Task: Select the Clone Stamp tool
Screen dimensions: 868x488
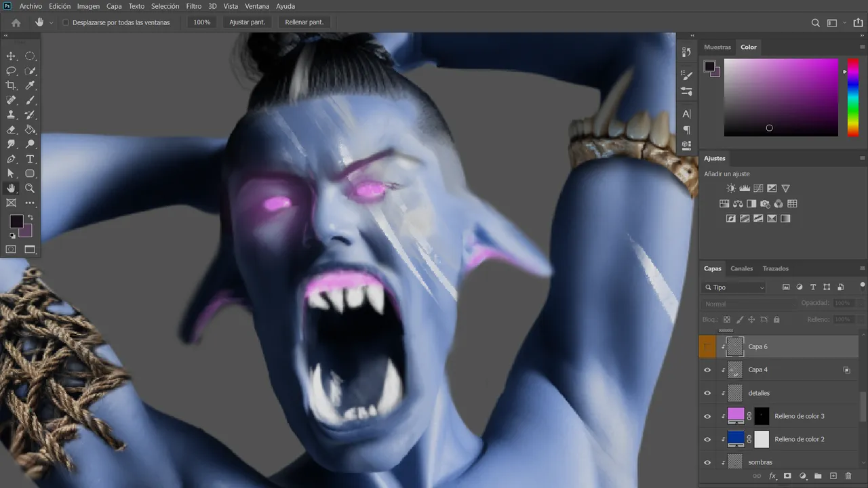Action: coord(11,115)
